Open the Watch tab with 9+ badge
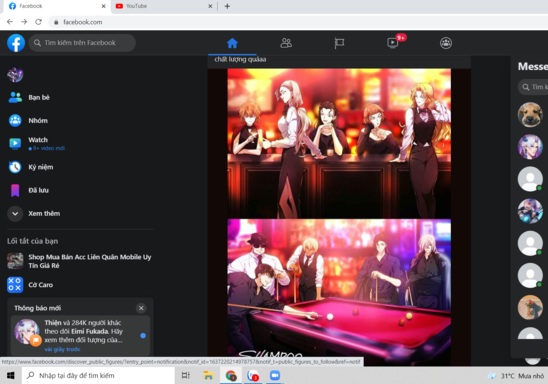 pos(393,43)
